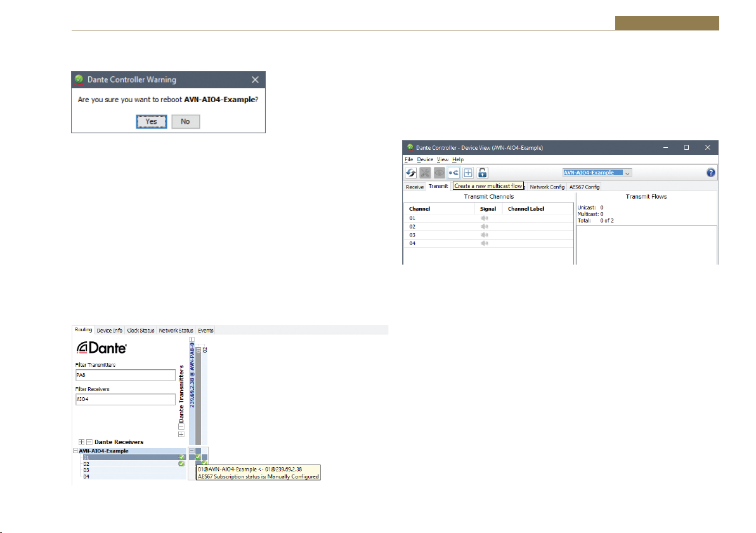Open the blue Help question mark icon
Image resolution: width=756 pixels, height=533 pixels.
point(711,173)
